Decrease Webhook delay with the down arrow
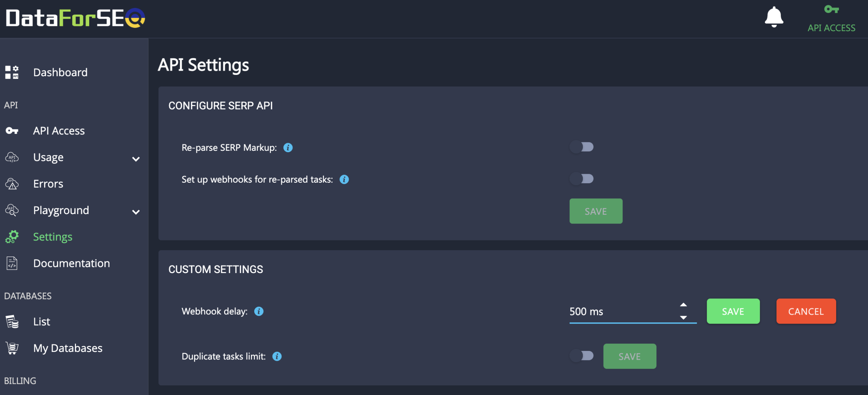The image size is (868, 395). coord(683,318)
